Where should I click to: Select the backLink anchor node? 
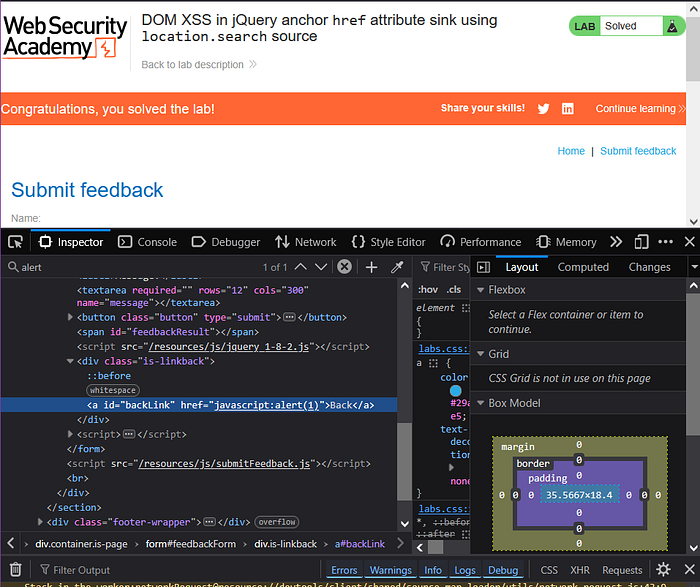pyautogui.click(x=199, y=405)
